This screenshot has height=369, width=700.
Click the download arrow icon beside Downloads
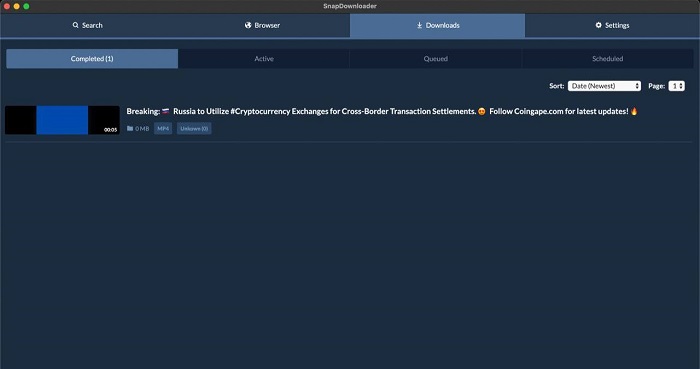point(419,25)
